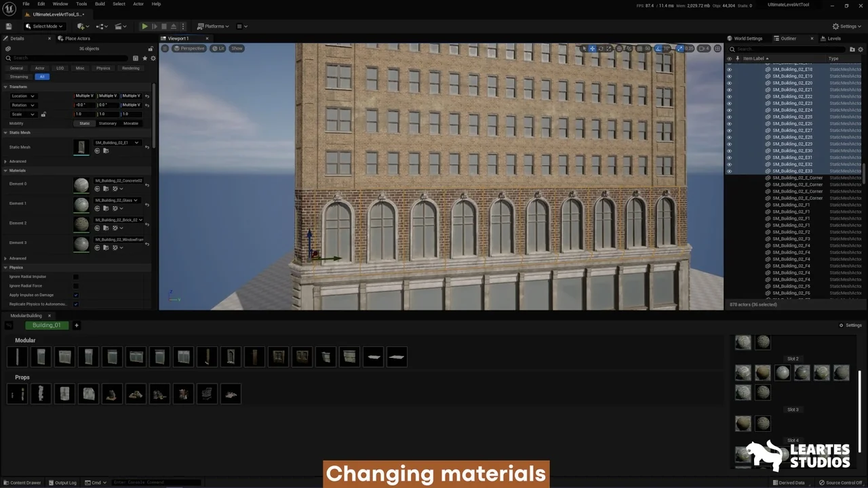Hide SM_Building_02_E22 using its eye icon
Viewport: 868px width, 488px height.
(x=729, y=97)
